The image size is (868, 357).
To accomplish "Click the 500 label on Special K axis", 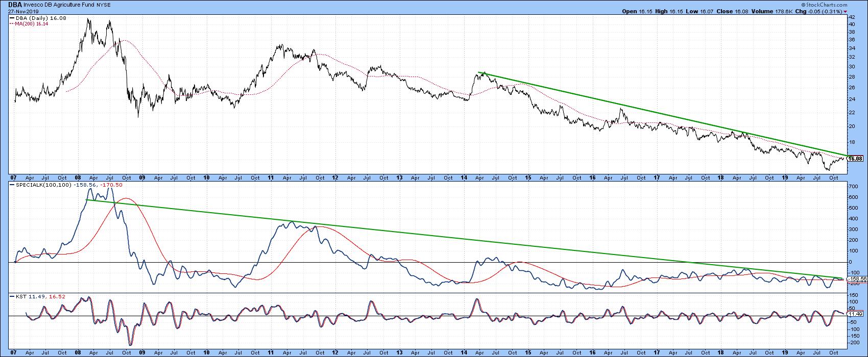I will [x=853, y=208].
